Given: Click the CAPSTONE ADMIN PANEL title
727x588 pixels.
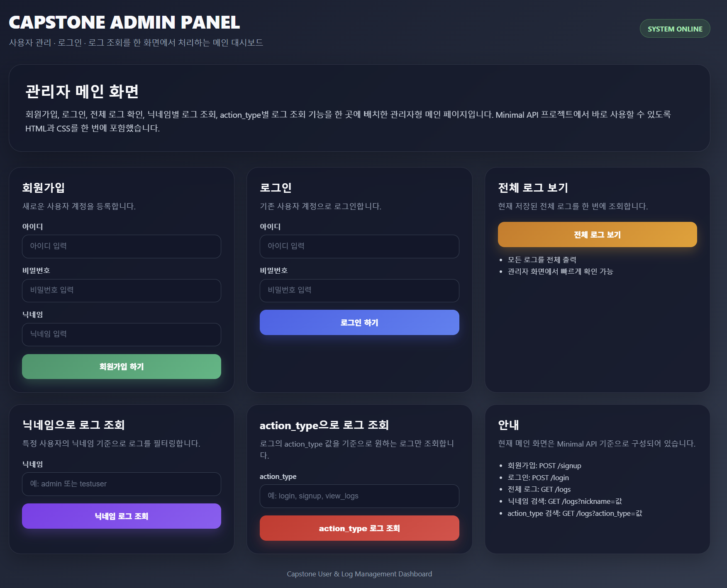Looking at the screenshot, I should tap(124, 23).
